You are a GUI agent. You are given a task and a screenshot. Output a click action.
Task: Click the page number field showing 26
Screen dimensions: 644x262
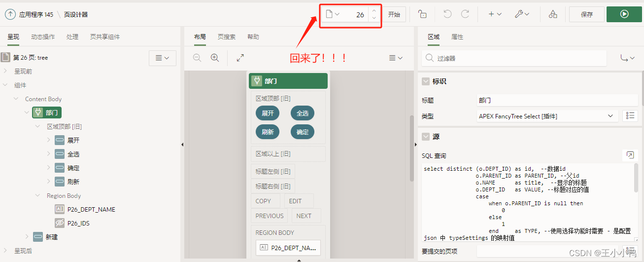tap(356, 15)
